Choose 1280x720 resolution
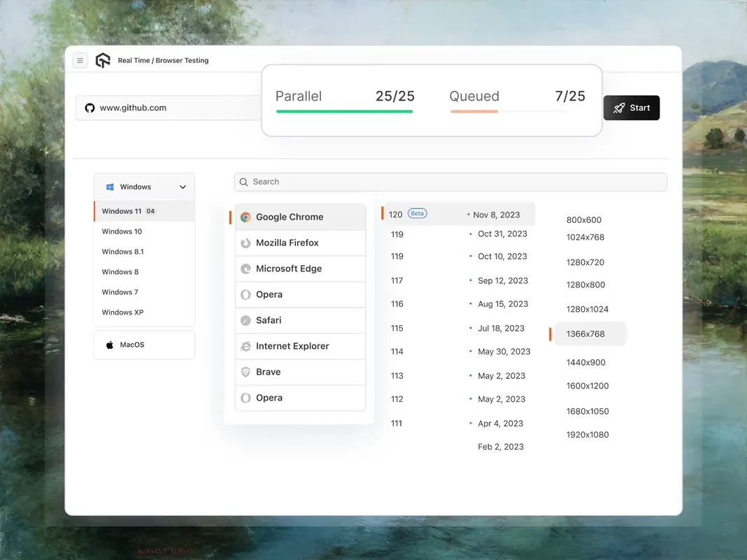747x560 pixels. 585,262
